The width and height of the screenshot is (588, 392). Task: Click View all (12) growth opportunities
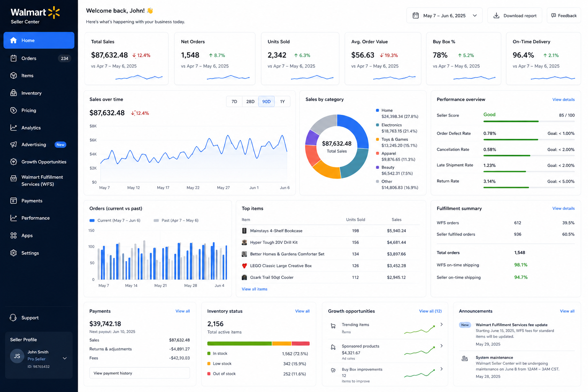pos(430,311)
